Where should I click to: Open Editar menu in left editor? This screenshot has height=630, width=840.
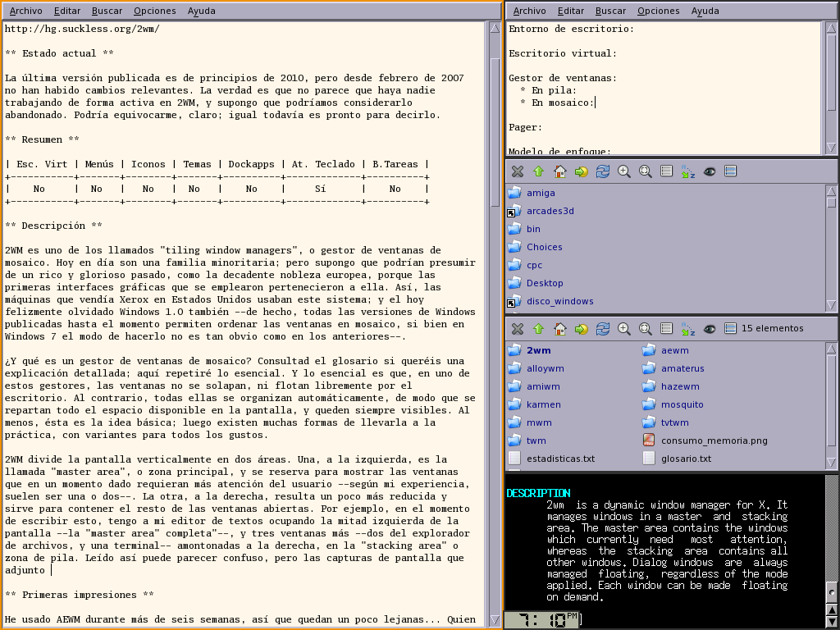(67, 11)
